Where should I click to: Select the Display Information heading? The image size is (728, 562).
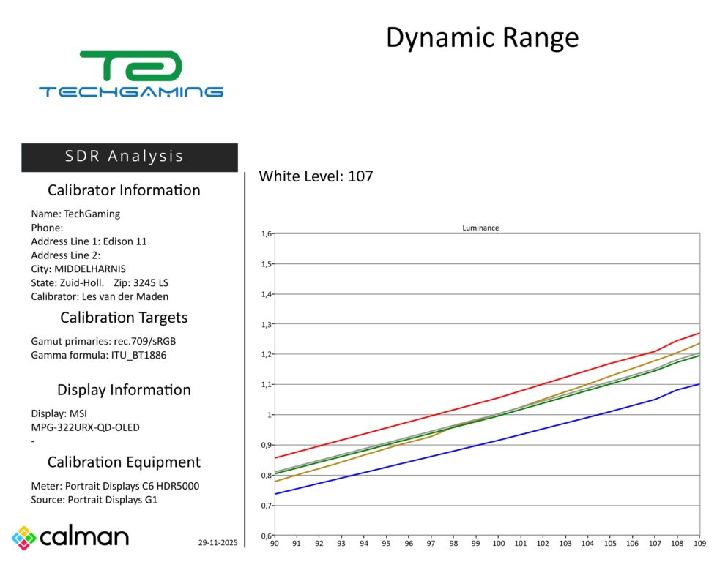coord(124,390)
